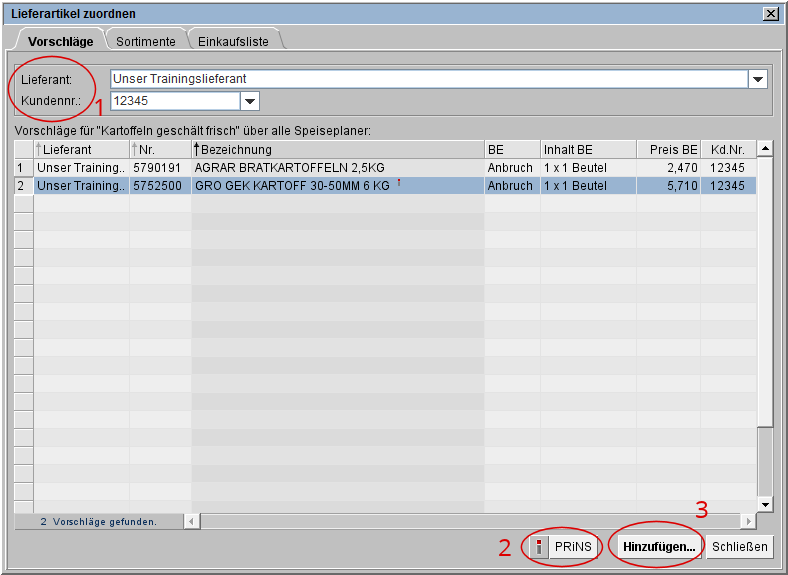This screenshot has height=575, width=788.
Task: Click article number 5790191
Action: 160,168
